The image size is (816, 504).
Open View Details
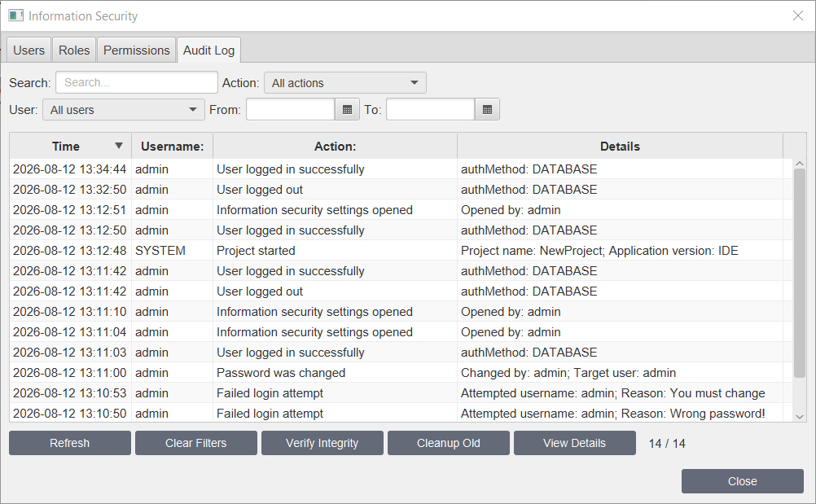point(574,443)
